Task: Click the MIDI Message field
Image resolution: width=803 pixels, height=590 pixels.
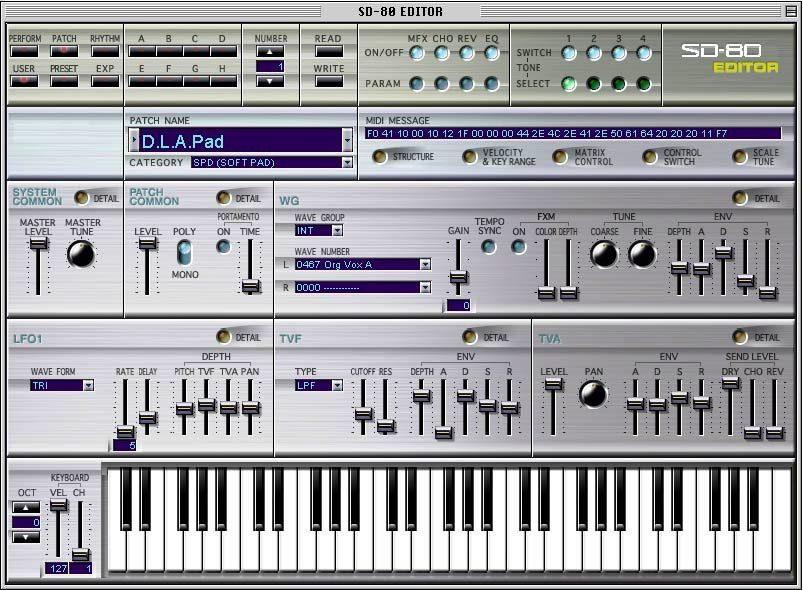Action: pyautogui.click(x=573, y=134)
